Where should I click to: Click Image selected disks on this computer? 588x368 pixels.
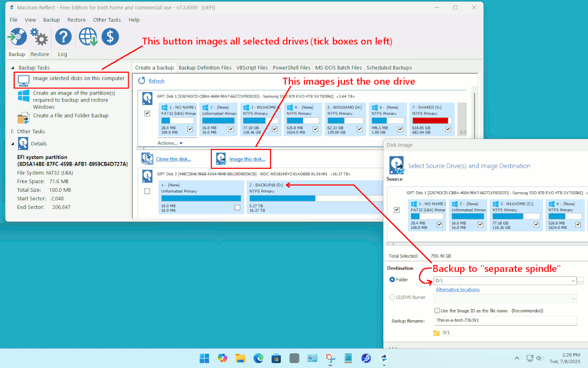pos(79,78)
